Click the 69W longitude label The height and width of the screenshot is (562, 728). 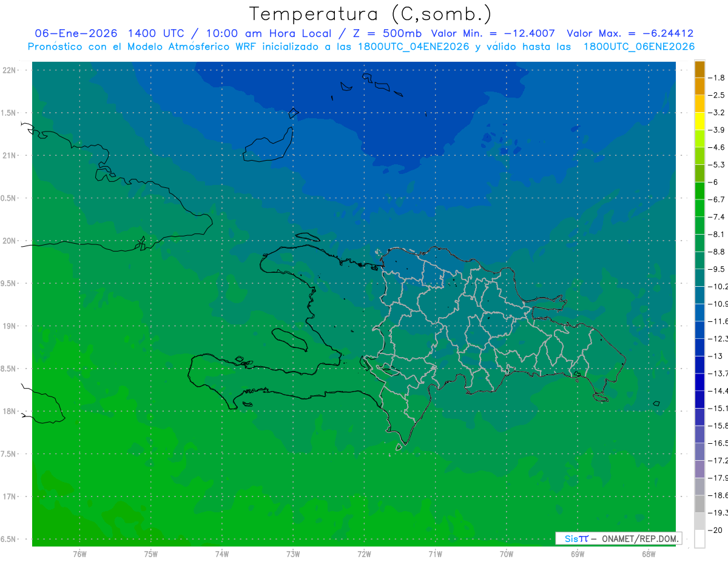577,554
